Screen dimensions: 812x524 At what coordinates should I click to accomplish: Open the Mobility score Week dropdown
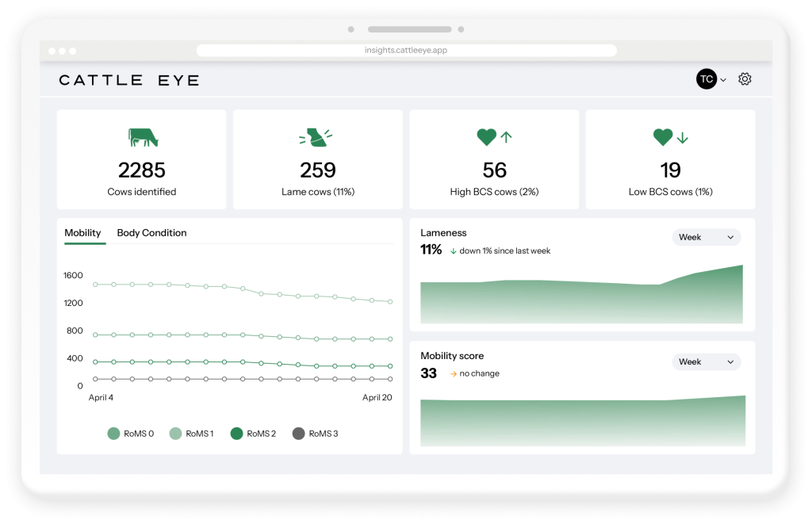(706, 361)
